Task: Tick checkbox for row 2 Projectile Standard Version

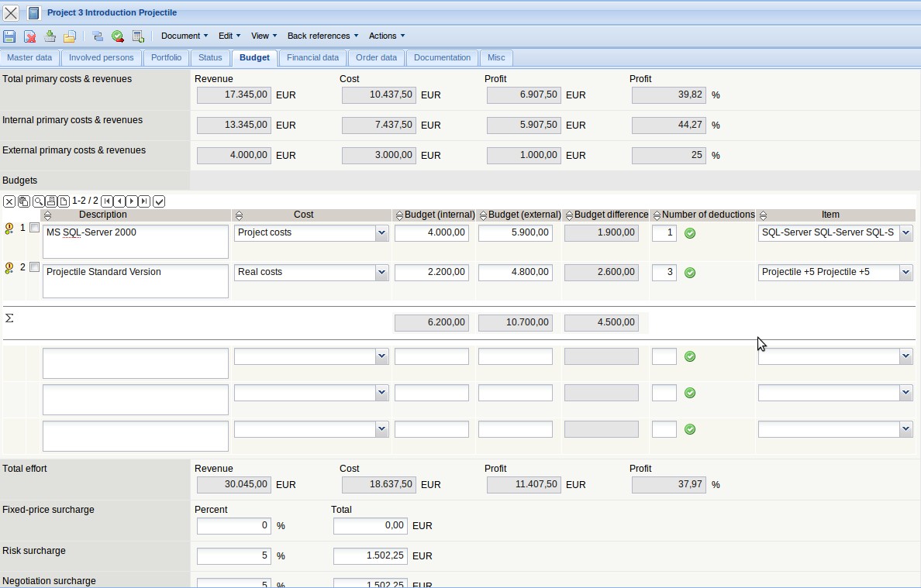Action: tap(34, 267)
